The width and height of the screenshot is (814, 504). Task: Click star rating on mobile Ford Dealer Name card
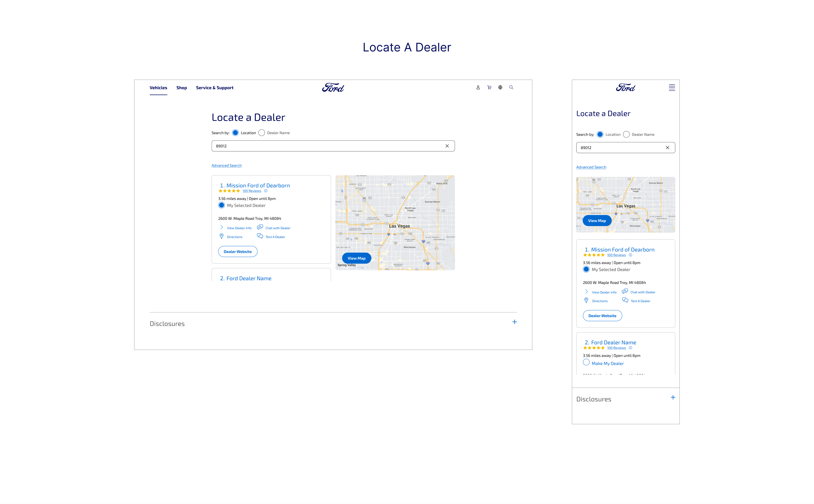pyautogui.click(x=594, y=348)
